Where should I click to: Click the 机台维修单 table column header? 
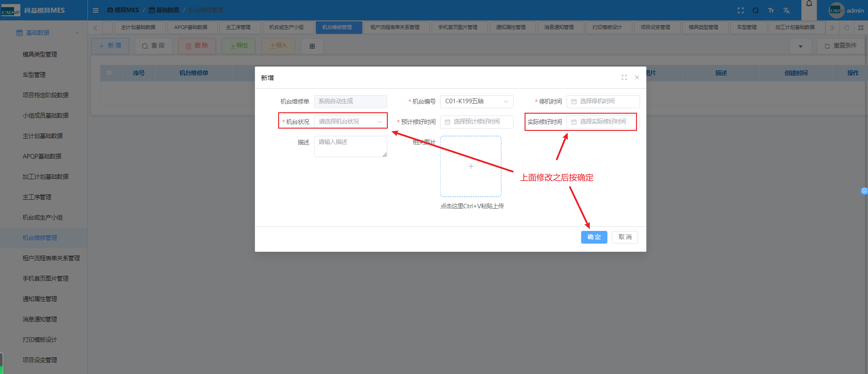pos(194,73)
